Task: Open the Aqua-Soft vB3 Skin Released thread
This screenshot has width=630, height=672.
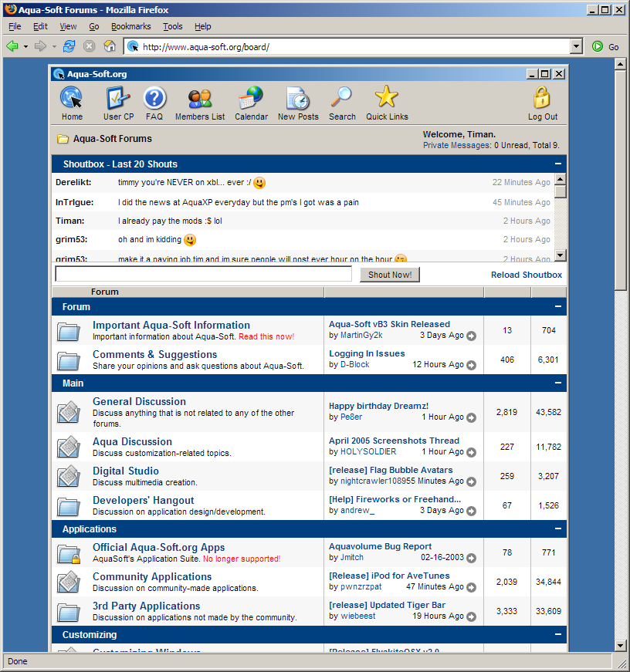Action: 389,324
